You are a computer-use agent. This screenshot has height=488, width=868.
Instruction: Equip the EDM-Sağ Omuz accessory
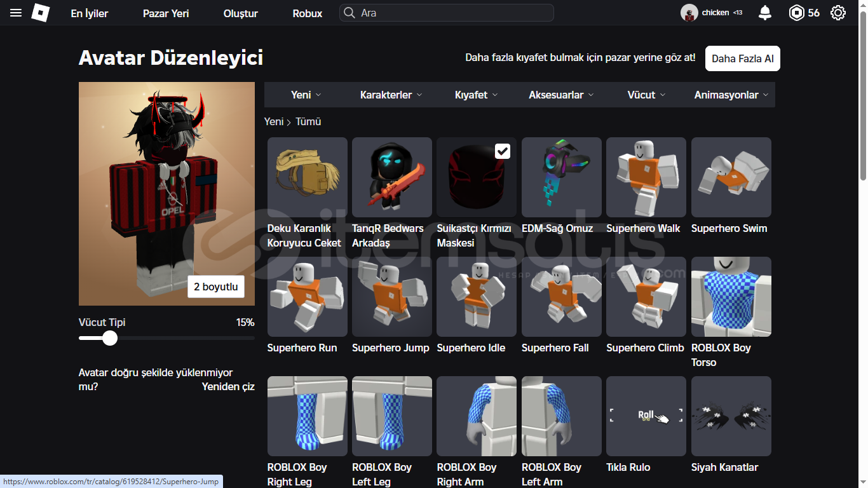point(562,177)
